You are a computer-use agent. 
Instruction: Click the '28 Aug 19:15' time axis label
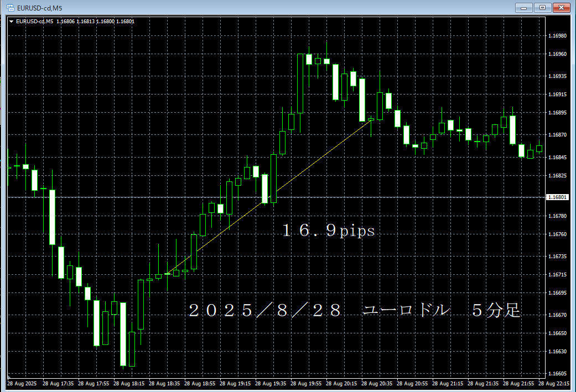pos(235,384)
